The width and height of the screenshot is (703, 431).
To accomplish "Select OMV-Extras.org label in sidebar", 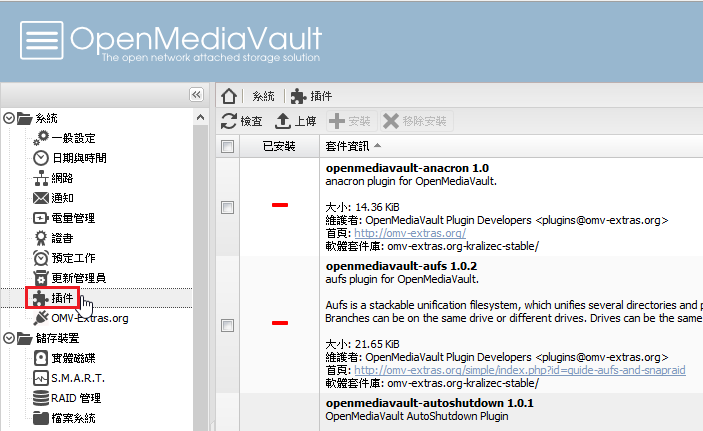I will pyautogui.click(x=90, y=318).
